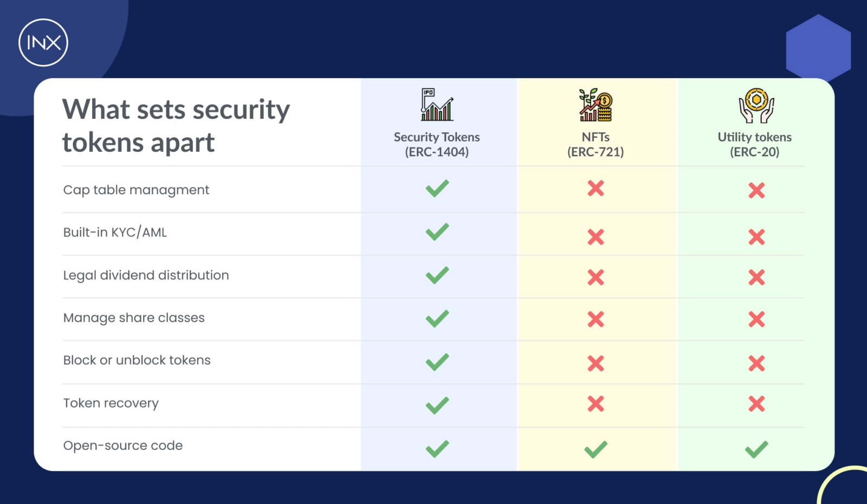Click red X for NFTs Built-in KYC/AML
The image size is (867, 504).
[x=596, y=237]
